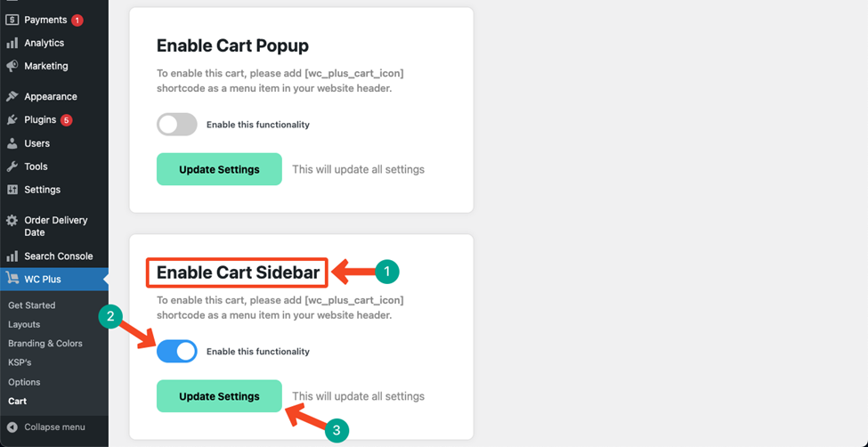The image size is (868, 447).
Task: Select the Appearance paintbrush icon
Action: (x=12, y=96)
